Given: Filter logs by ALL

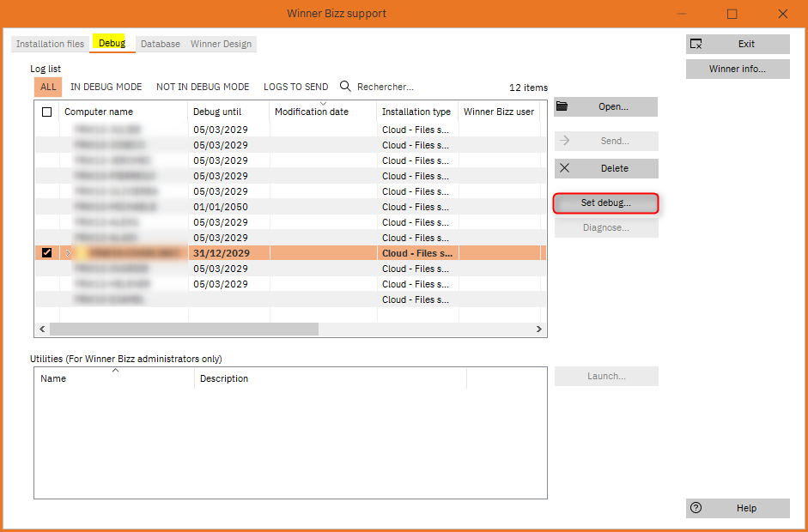Looking at the screenshot, I should point(48,87).
